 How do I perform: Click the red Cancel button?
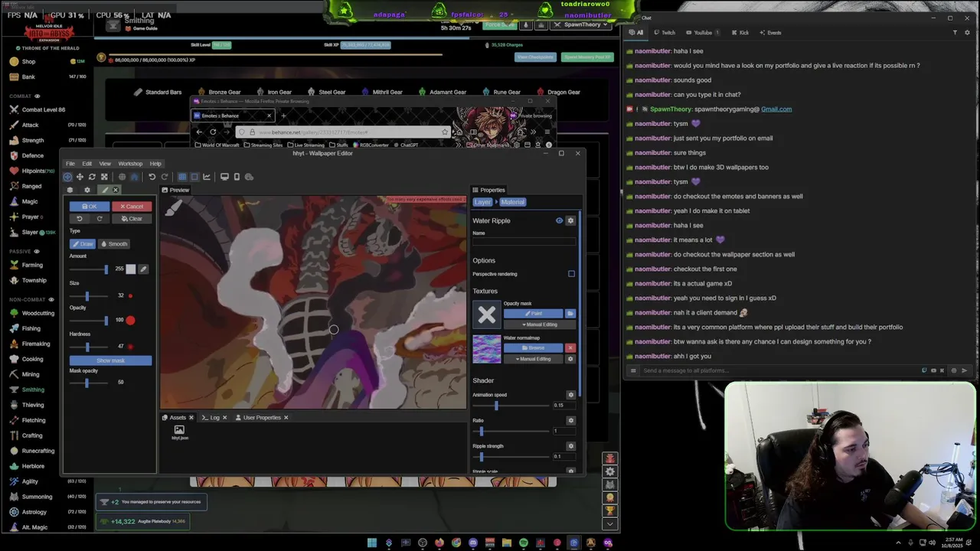click(132, 207)
